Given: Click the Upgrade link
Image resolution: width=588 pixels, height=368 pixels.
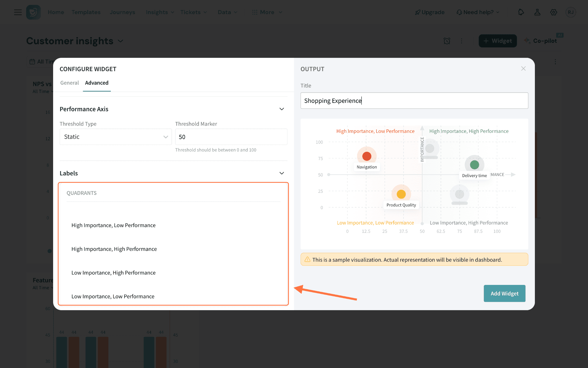Looking at the screenshot, I should coord(430,12).
